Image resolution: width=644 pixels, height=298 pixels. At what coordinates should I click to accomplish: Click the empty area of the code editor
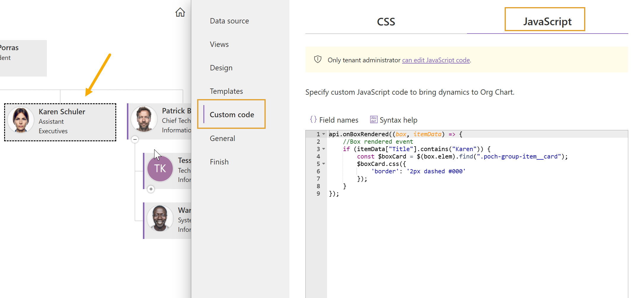pos(474,243)
